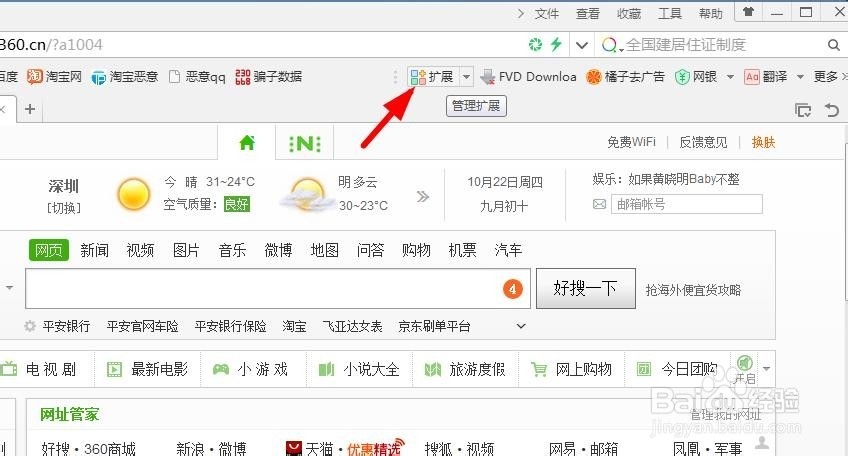Switch to the N news tab

304,143
